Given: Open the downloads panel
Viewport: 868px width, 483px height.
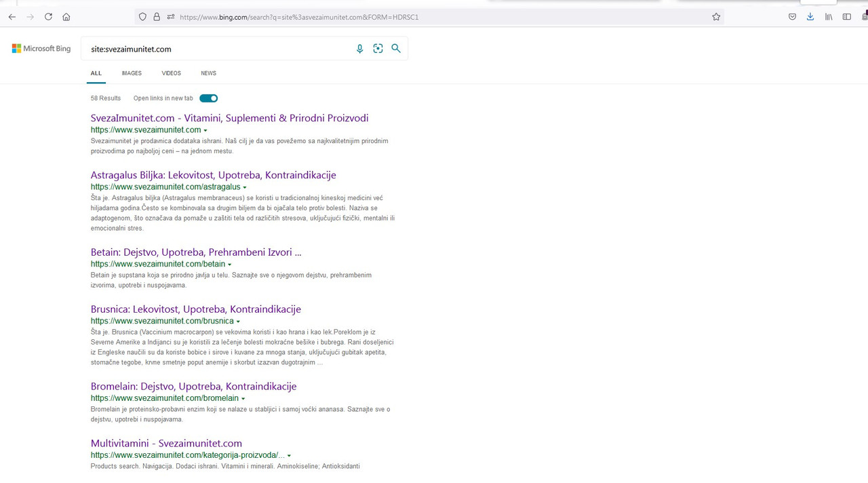Looking at the screenshot, I should click(810, 17).
